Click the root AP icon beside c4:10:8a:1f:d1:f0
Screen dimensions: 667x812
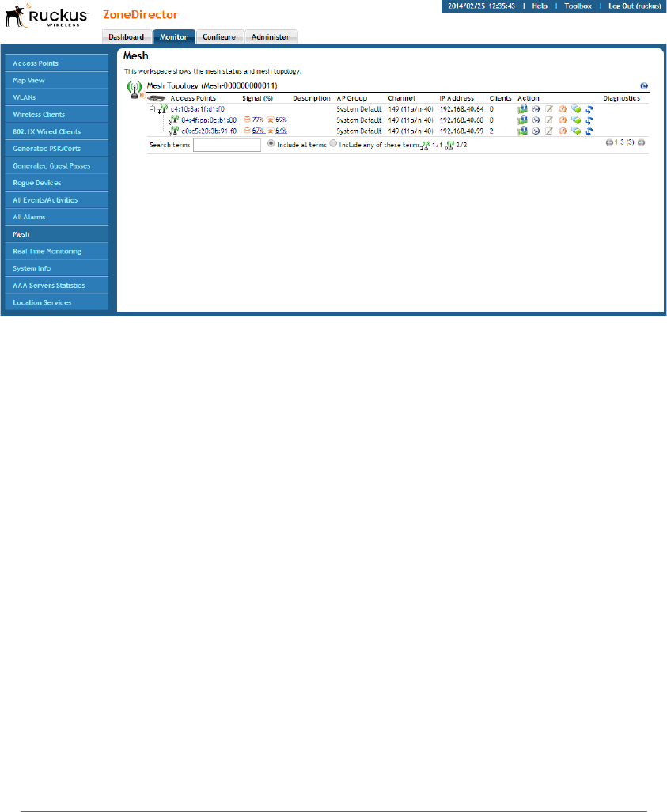[x=163, y=108]
